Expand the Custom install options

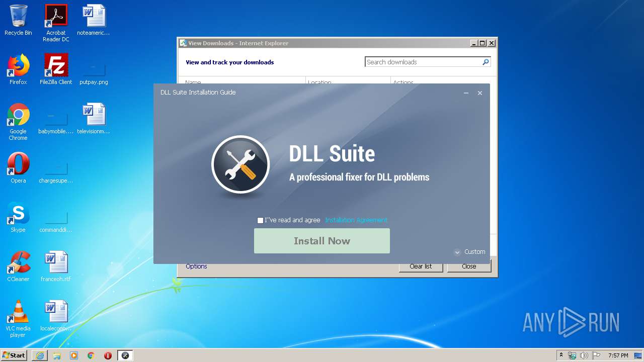click(x=470, y=252)
